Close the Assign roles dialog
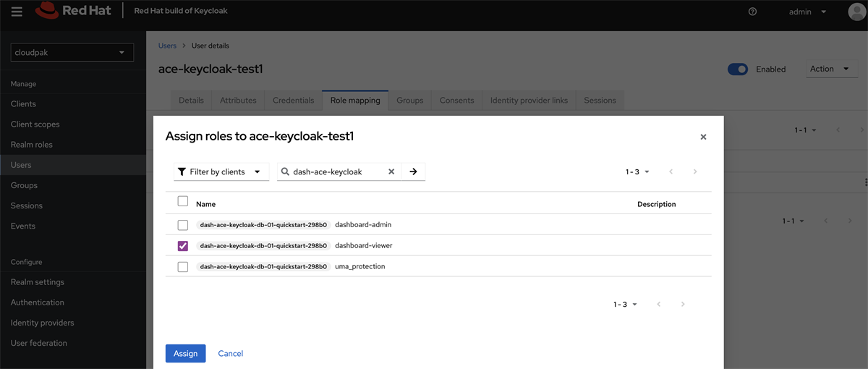868x369 pixels. tap(703, 137)
